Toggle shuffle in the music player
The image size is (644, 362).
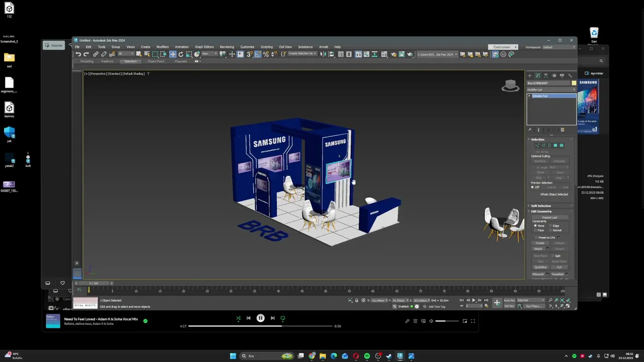(x=238, y=318)
